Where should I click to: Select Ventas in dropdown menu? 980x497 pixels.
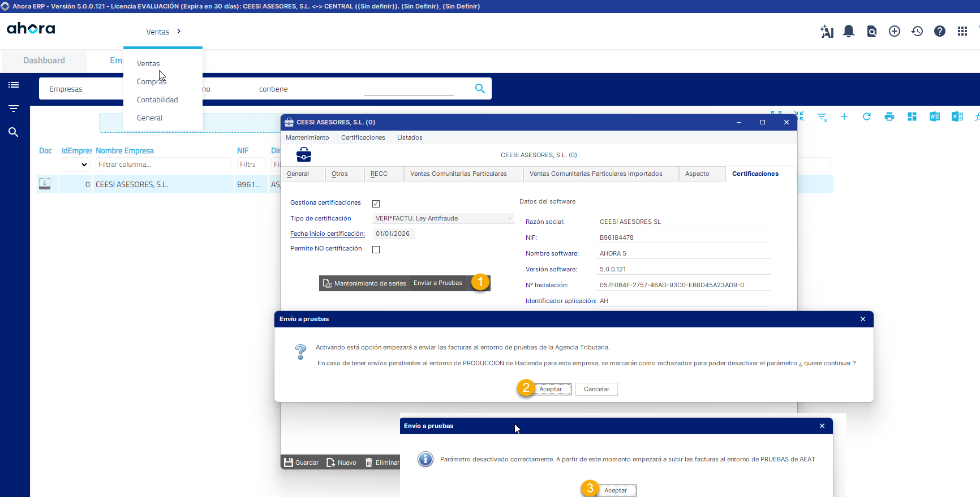pyautogui.click(x=148, y=63)
